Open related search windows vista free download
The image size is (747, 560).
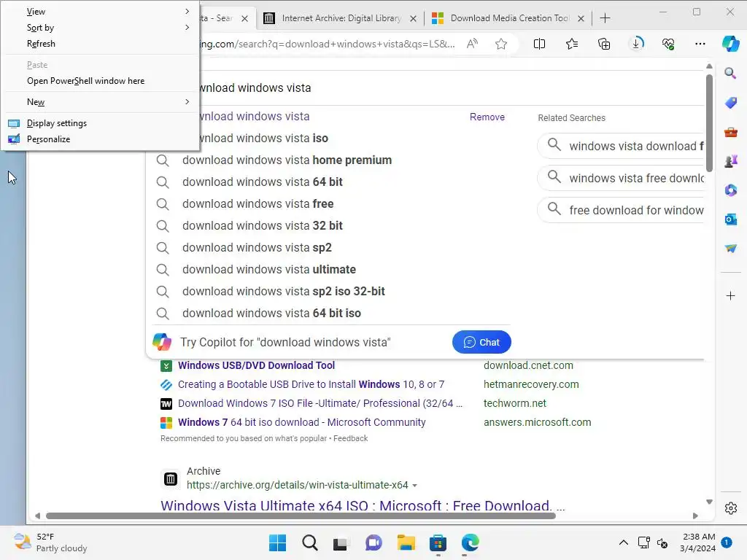(622, 178)
